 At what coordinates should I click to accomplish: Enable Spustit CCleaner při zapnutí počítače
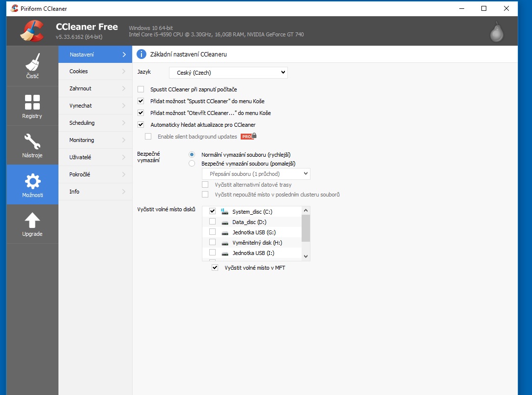click(141, 89)
